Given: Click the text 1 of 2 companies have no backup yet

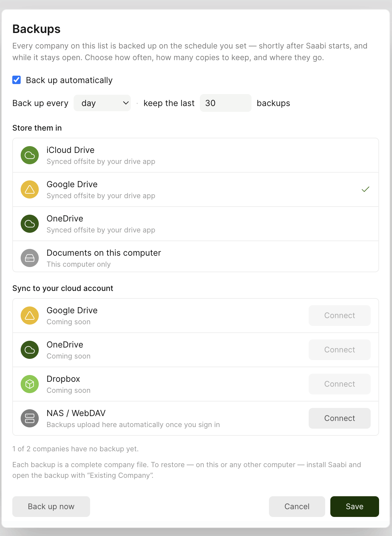Looking at the screenshot, I should coord(76,449).
